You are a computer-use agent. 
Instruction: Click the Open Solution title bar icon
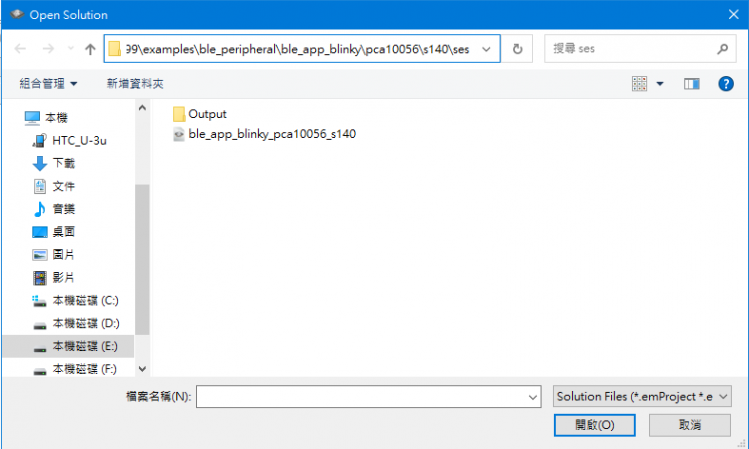coord(17,14)
